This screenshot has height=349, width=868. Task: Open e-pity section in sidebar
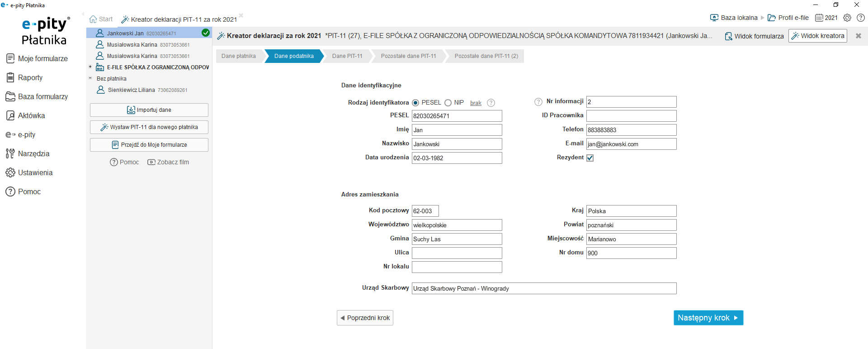tap(21, 134)
